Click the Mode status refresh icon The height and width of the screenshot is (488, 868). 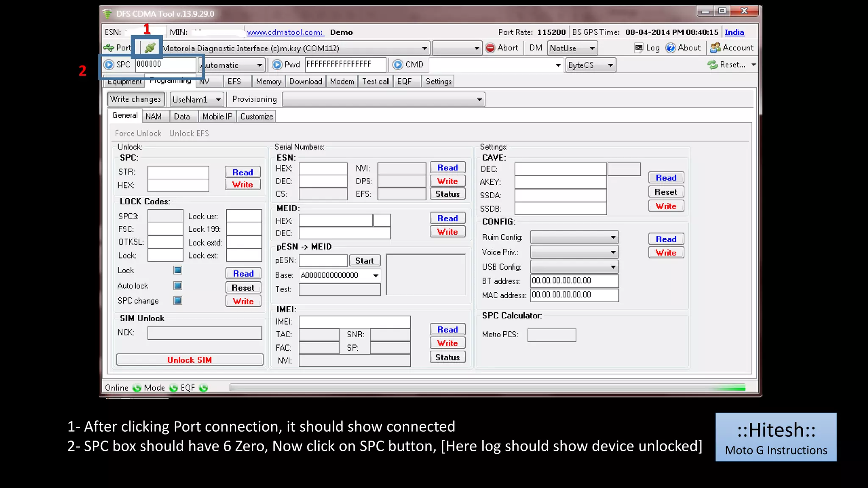point(173,388)
